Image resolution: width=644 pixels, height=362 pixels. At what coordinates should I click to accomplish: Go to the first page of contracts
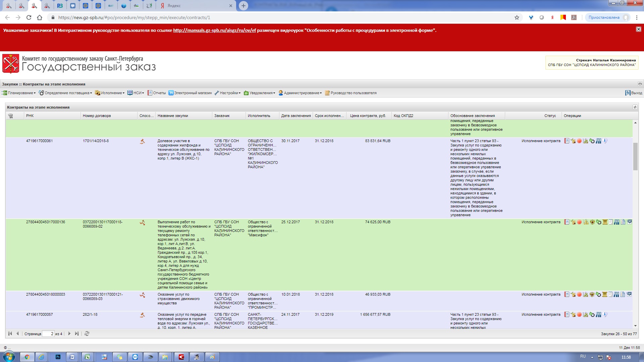pos(10,334)
